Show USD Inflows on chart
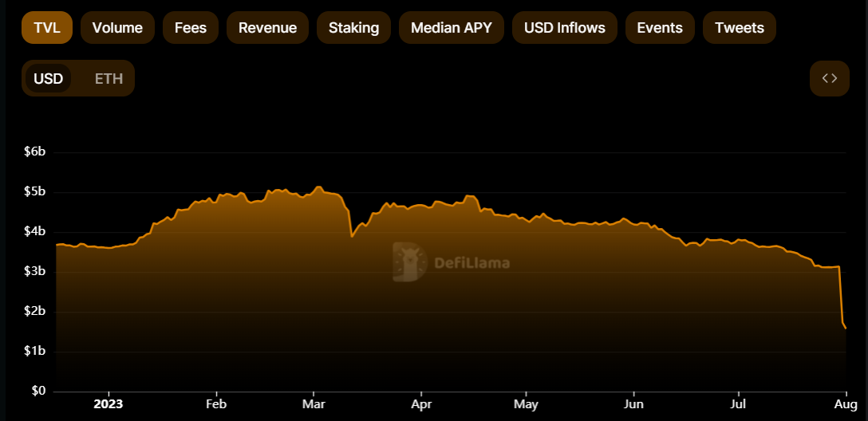868x421 pixels. 565,28
